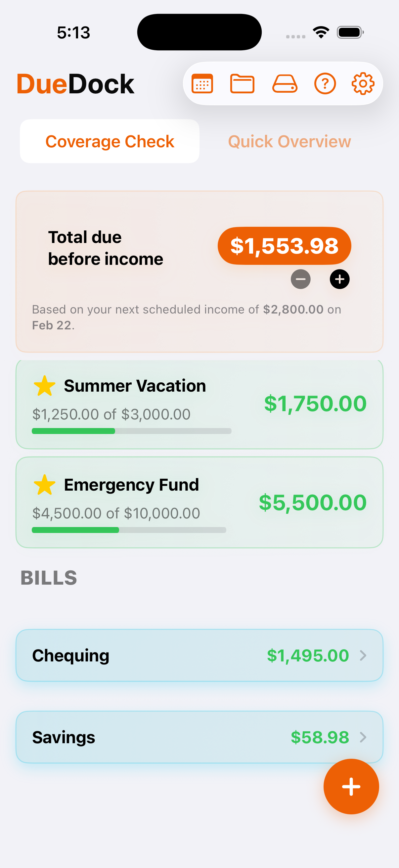Decrease total due with minus button
This screenshot has width=399, height=868.
(300, 279)
